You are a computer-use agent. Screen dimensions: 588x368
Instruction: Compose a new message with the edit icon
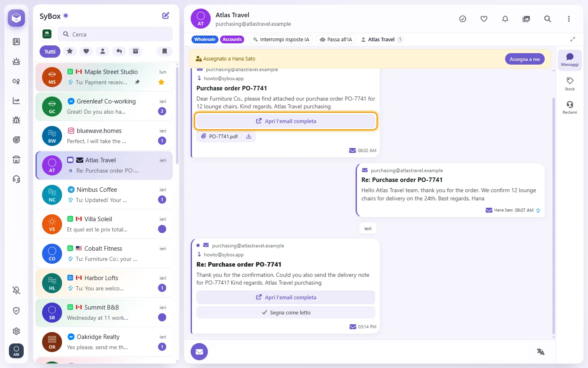[x=166, y=16]
